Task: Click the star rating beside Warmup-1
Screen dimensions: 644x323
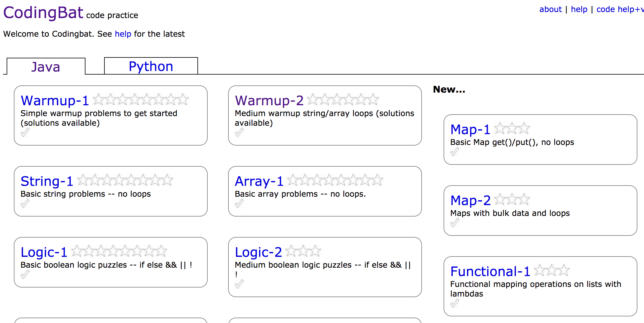Action: pyautogui.click(x=141, y=99)
